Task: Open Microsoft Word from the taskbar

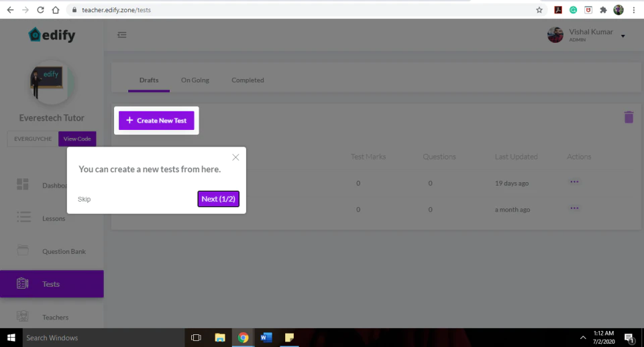Action: (x=266, y=338)
